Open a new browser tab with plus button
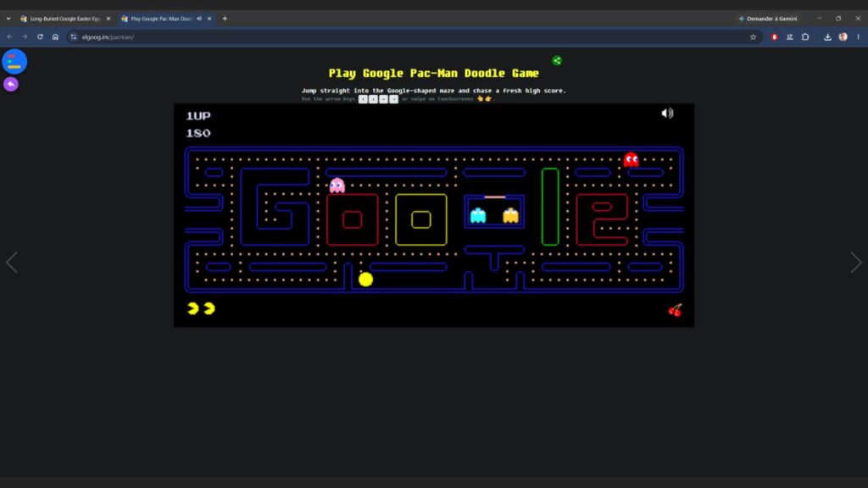Screen dimensions: 868x488 225,19
